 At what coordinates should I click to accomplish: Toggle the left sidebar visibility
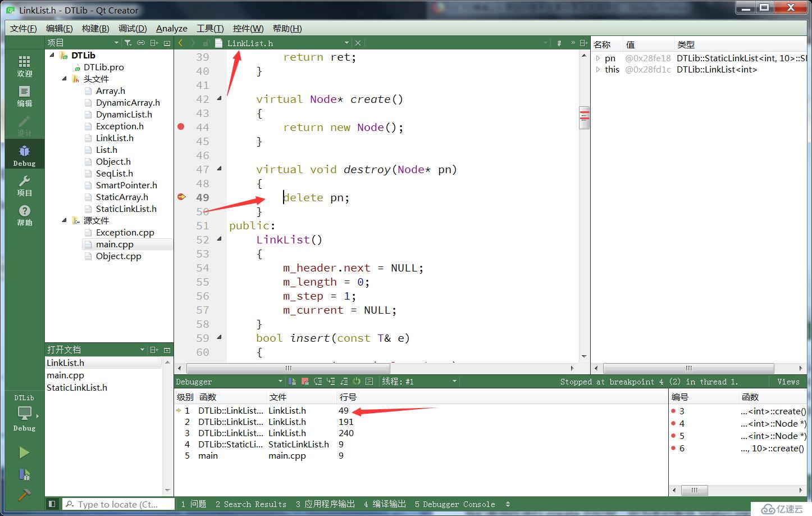(52, 504)
